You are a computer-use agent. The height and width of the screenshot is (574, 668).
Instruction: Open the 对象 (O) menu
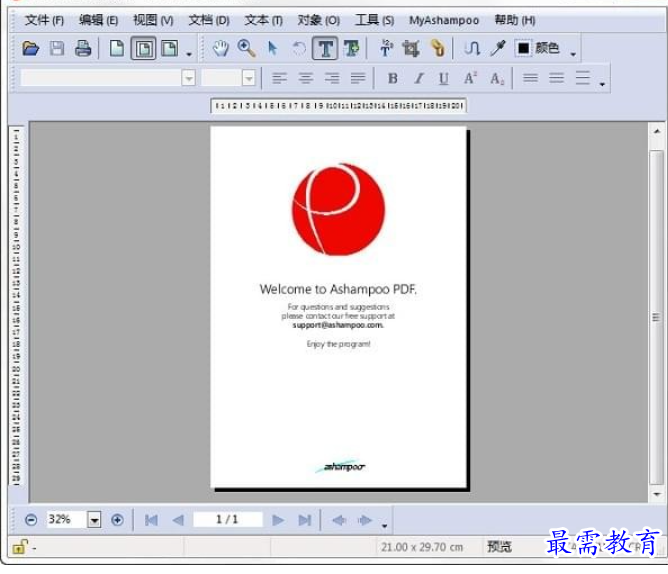[x=319, y=20]
